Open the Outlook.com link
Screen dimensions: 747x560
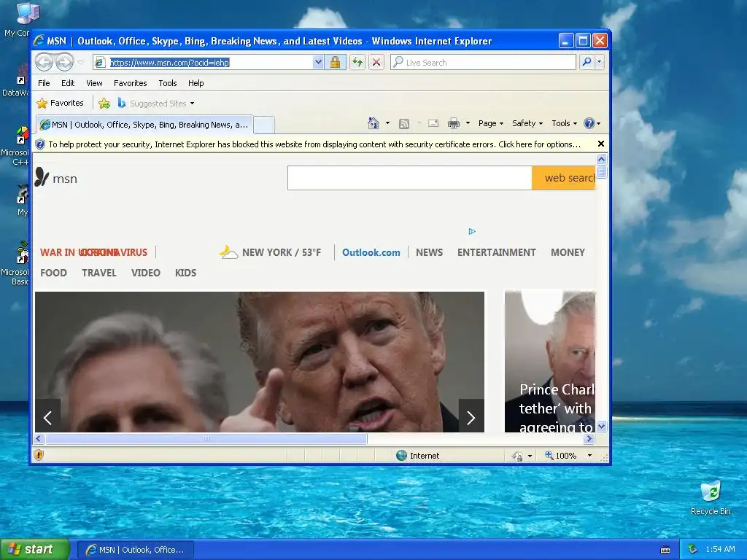371,252
